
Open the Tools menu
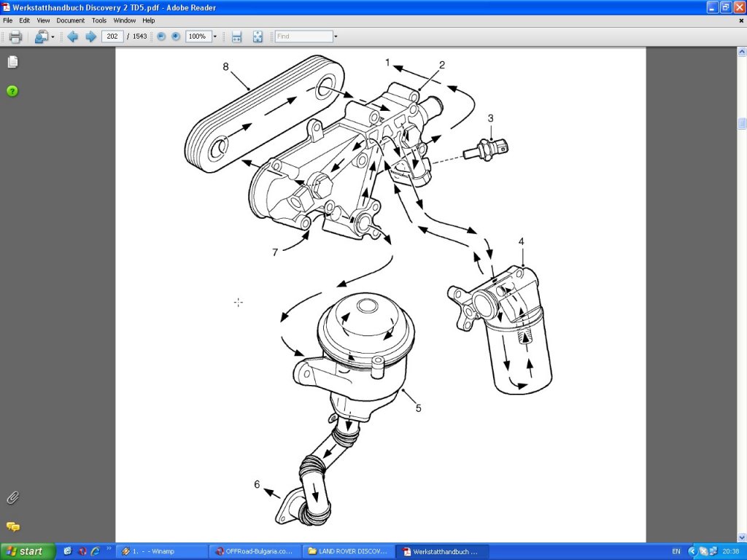pos(99,20)
